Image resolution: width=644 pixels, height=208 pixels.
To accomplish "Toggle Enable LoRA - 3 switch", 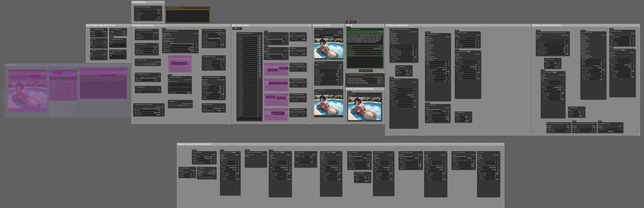I will tap(304, 70).
